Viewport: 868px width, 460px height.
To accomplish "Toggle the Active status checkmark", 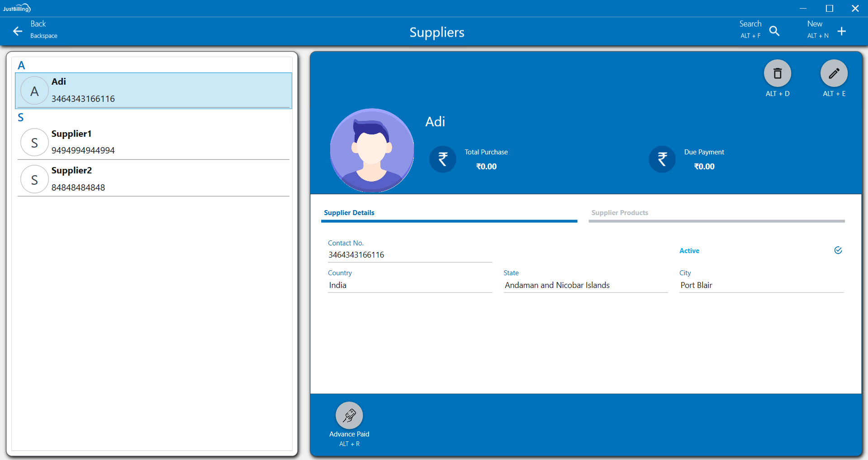I will click(x=838, y=250).
